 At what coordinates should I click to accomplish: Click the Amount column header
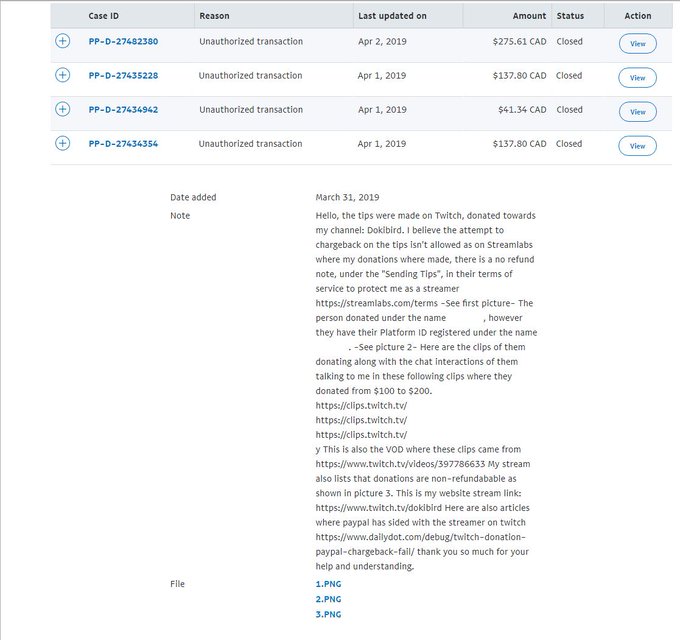529,16
